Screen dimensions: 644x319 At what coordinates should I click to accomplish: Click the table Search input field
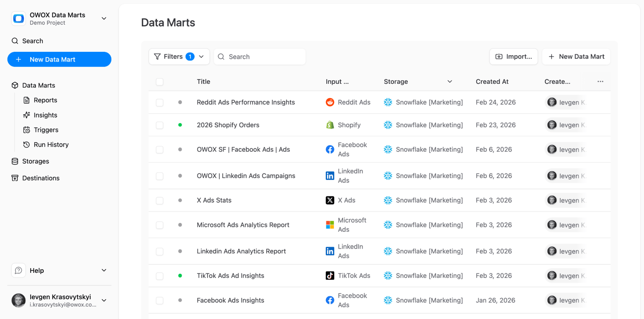(260, 57)
